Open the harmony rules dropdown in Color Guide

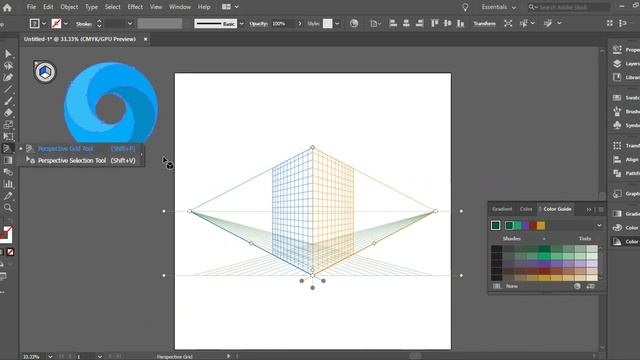click(599, 225)
